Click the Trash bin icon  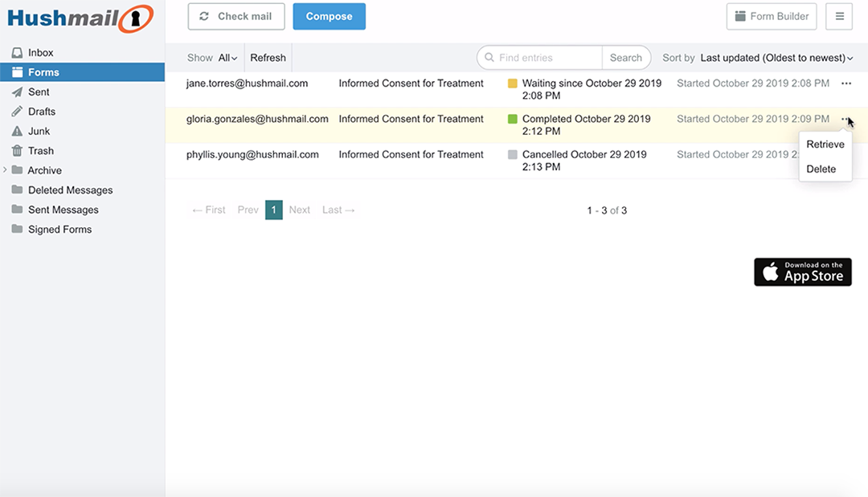coord(17,151)
